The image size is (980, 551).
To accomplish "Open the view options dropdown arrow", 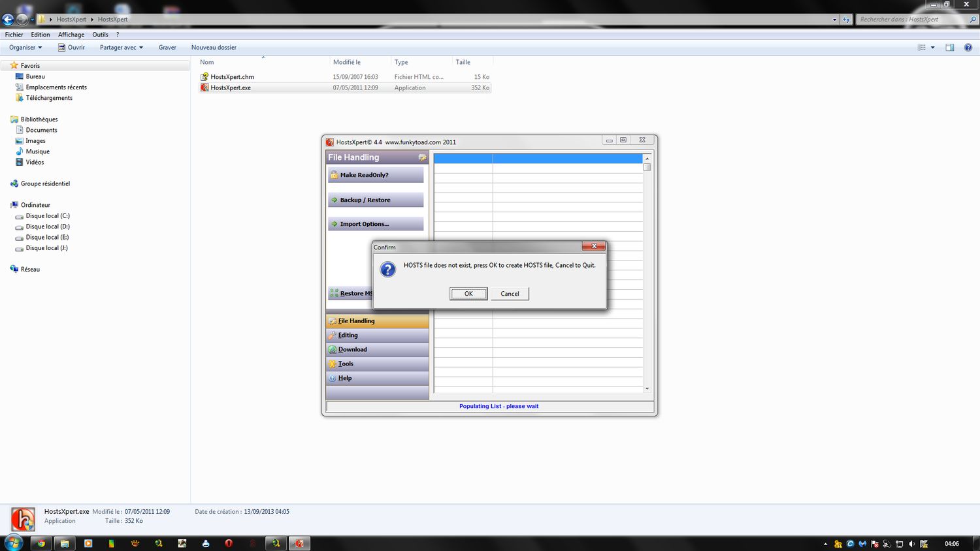I will pos(932,48).
